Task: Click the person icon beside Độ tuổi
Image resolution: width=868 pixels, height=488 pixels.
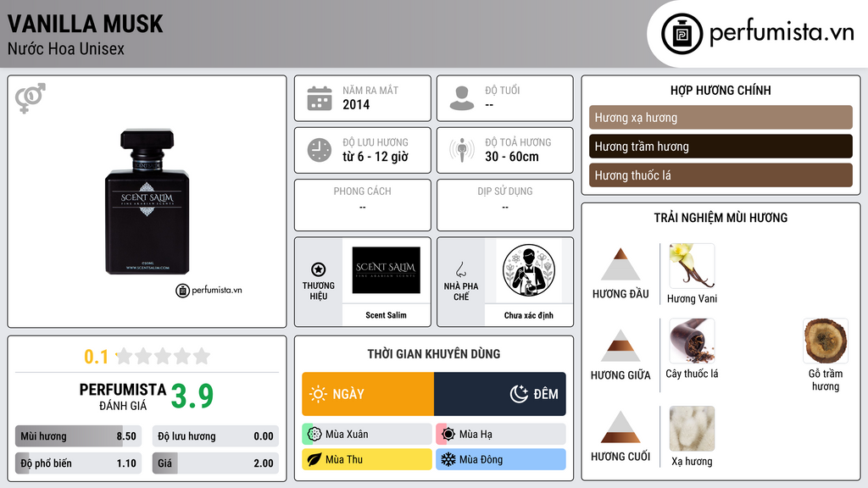Action: pos(462,98)
